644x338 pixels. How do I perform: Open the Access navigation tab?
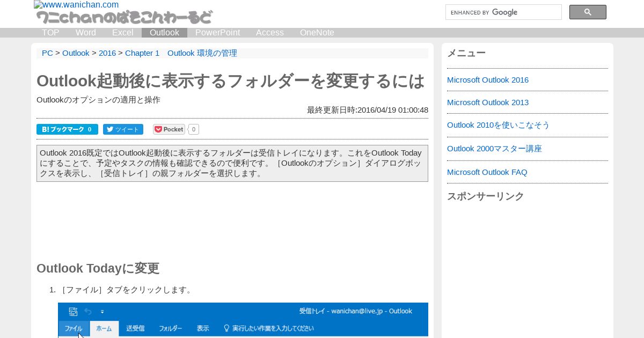(x=270, y=33)
